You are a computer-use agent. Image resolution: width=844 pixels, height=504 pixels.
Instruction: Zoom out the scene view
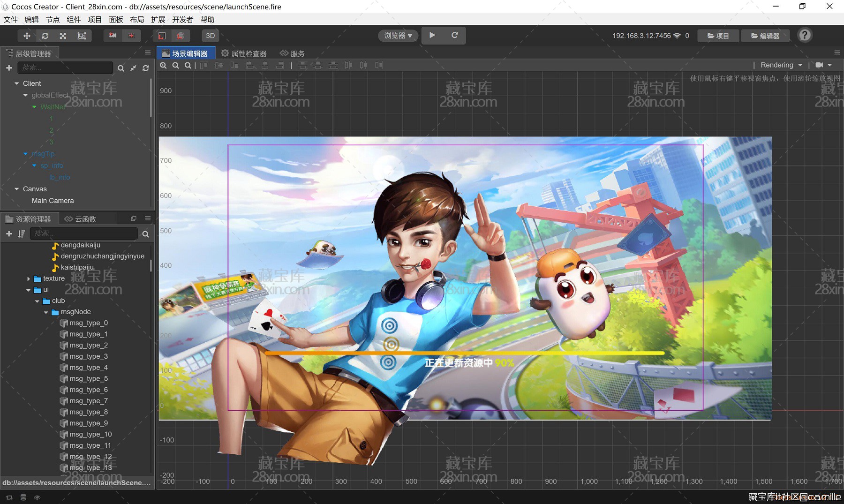coord(175,66)
